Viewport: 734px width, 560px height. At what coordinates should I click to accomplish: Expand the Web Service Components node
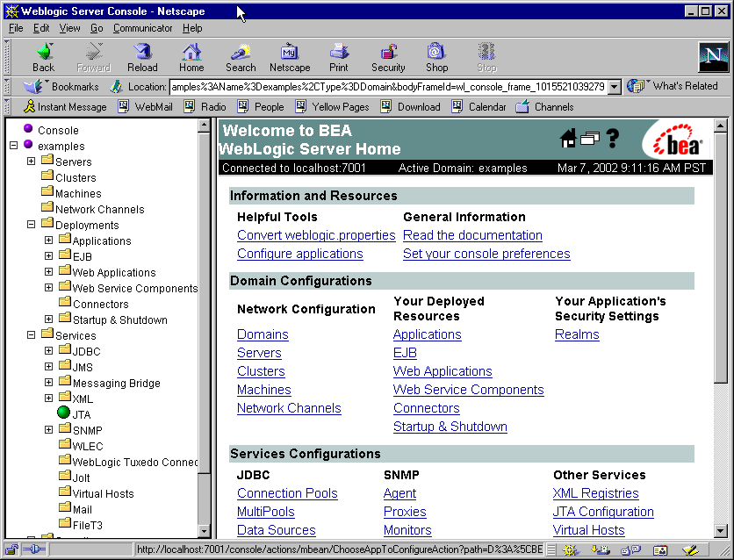pos(48,288)
